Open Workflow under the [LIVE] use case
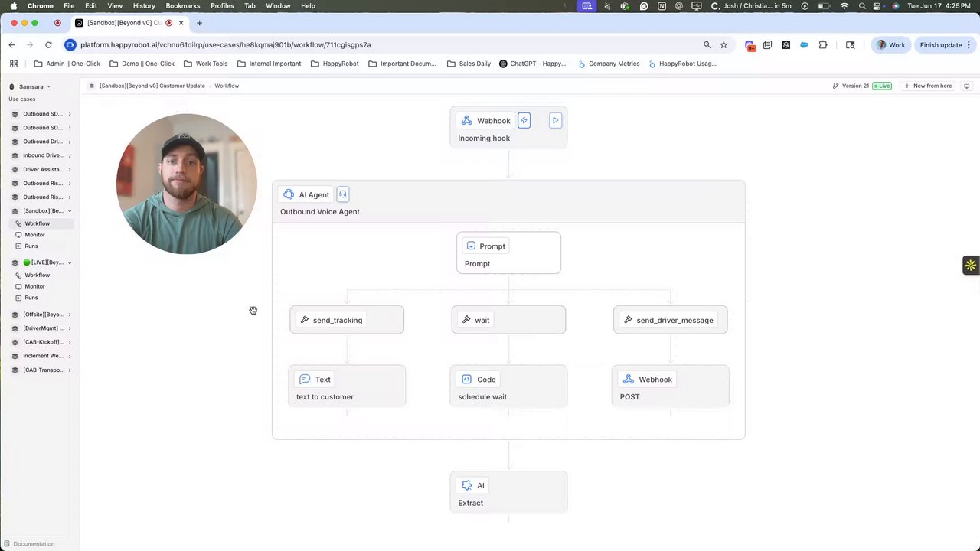Image resolution: width=980 pixels, height=551 pixels. pos(37,275)
